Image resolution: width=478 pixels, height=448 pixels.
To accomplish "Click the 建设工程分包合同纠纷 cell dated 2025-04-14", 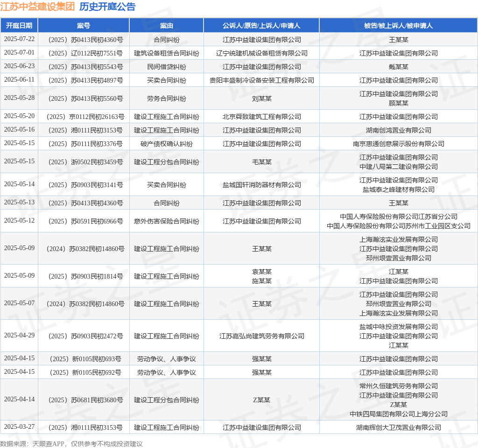I will [x=167, y=400].
